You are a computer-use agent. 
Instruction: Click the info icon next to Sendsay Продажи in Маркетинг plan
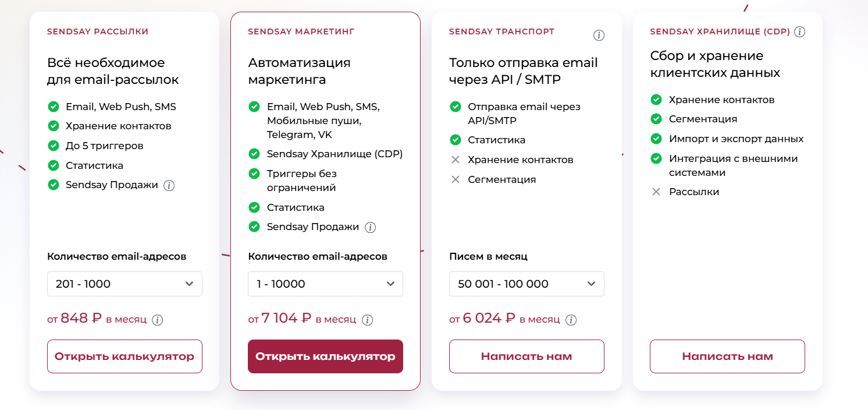coord(370,228)
